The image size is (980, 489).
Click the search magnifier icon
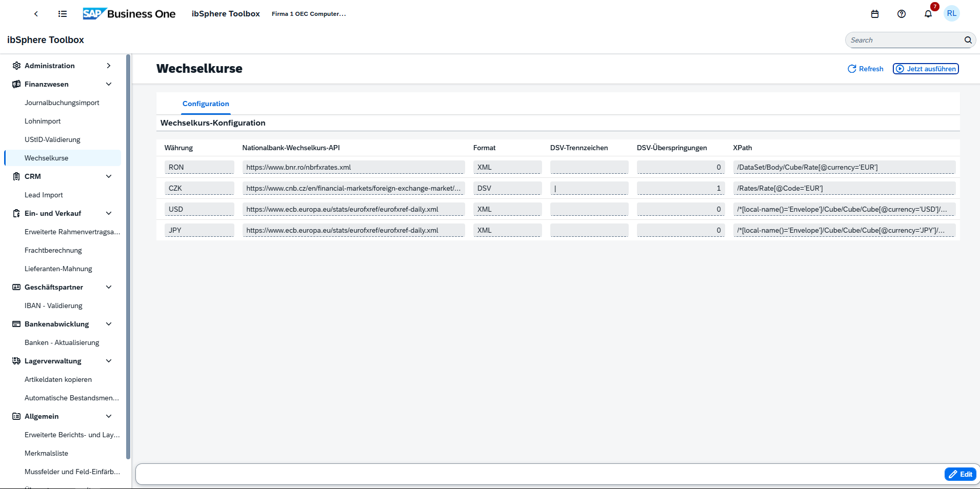(x=968, y=40)
